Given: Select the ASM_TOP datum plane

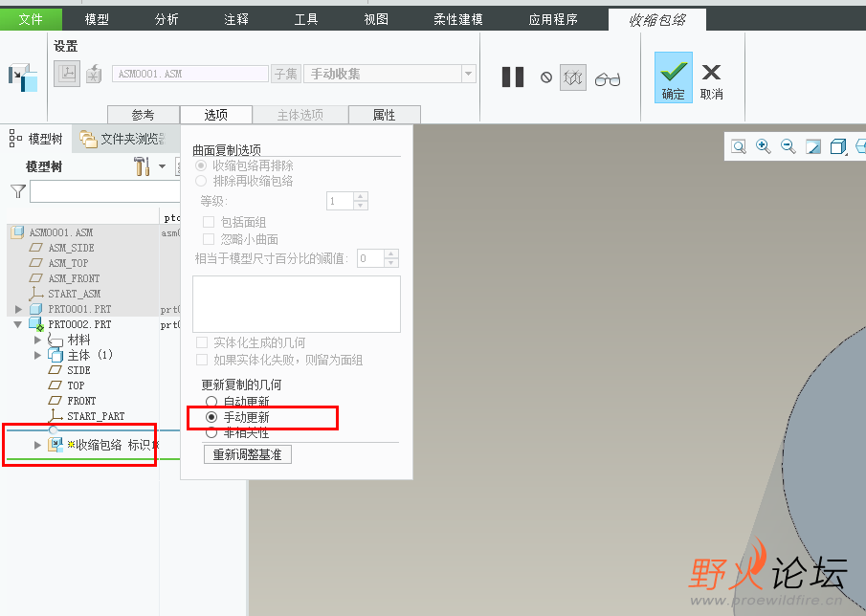Looking at the screenshot, I should click(68, 263).
